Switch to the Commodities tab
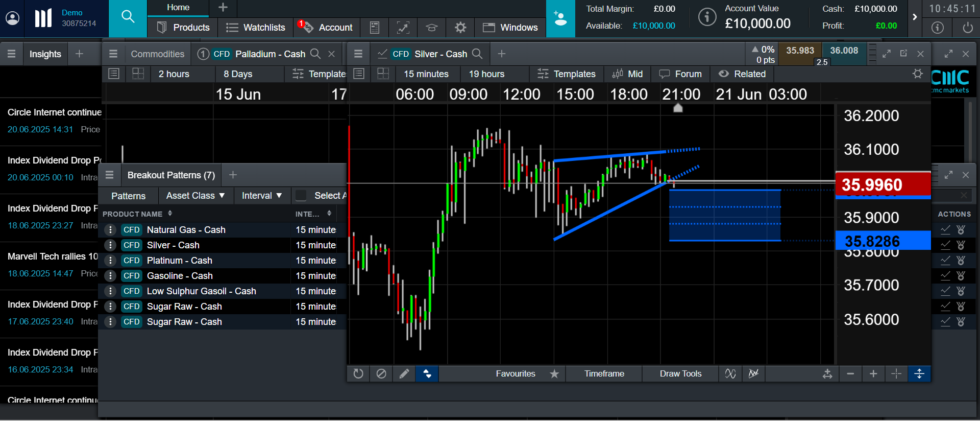Viewport: 980px width, 421px height. (157, 54)
